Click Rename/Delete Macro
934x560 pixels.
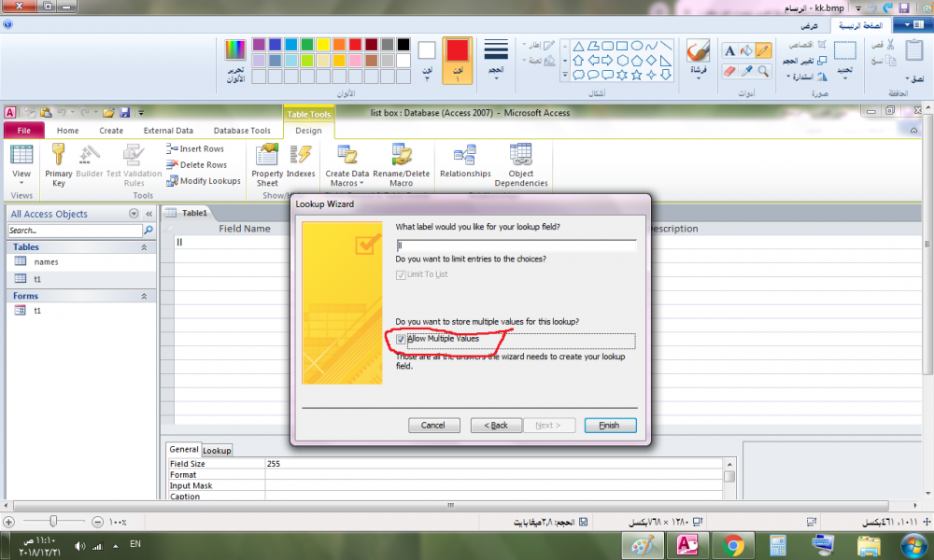401,165
